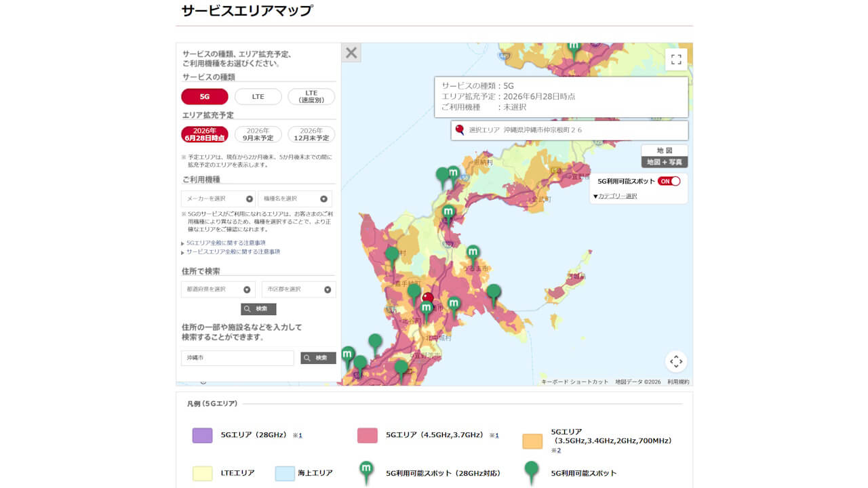Viewport: 868px width, 488px height.
Task: Select the LTE(速度別) service type
Action: pos(311,96)
